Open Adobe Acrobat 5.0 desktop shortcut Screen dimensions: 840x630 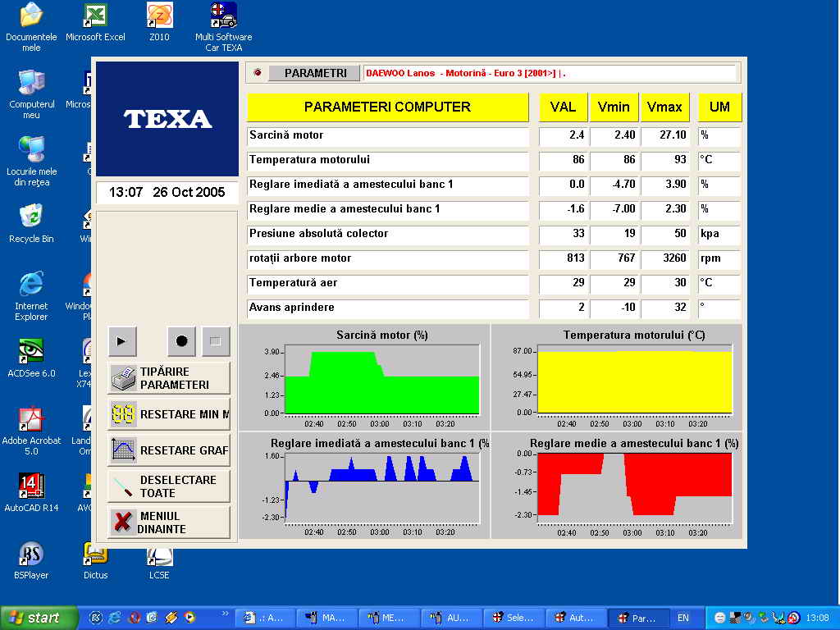31,431
